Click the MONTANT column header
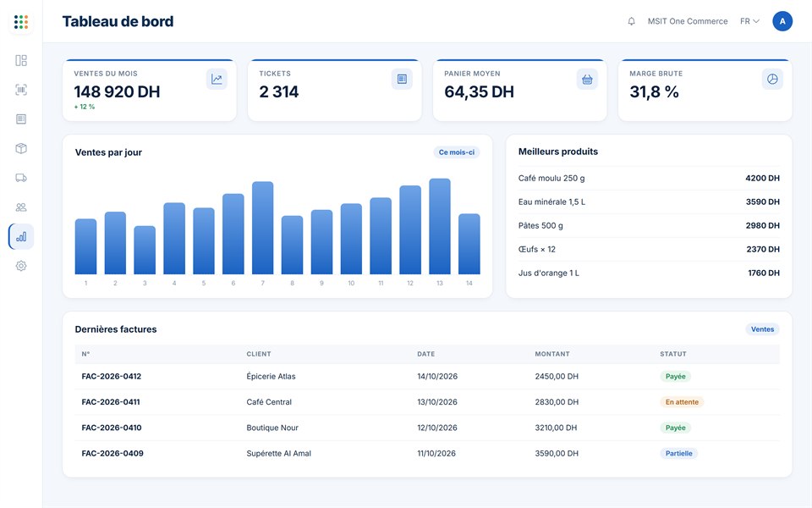Screen dimensions: 812x508 [552, 354]
